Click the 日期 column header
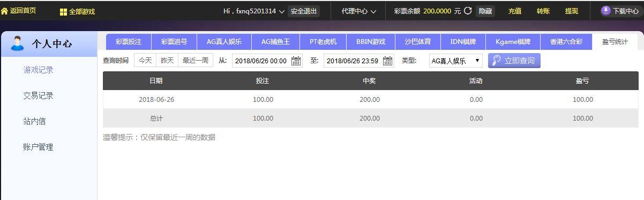 pyautogui.click(x=156, y=81)
